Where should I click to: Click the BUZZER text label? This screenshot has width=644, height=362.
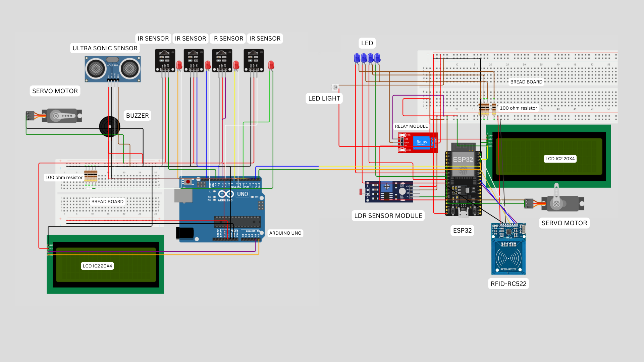pos(137,116)
